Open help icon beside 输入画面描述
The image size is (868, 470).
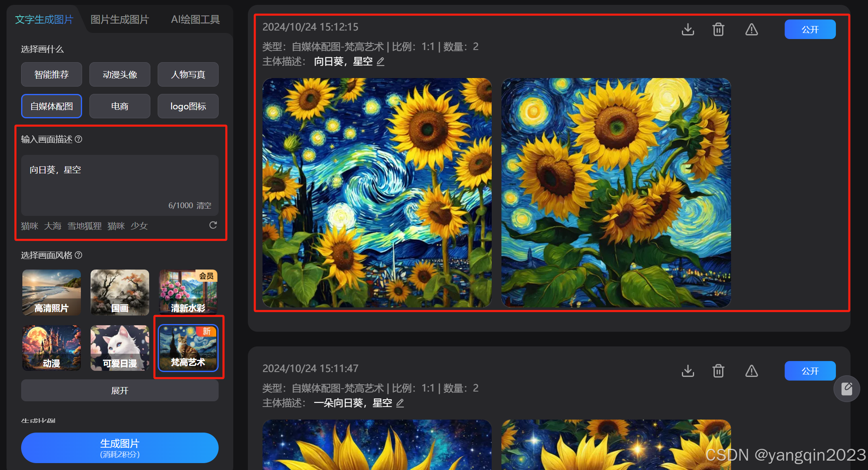coord(79,139)
